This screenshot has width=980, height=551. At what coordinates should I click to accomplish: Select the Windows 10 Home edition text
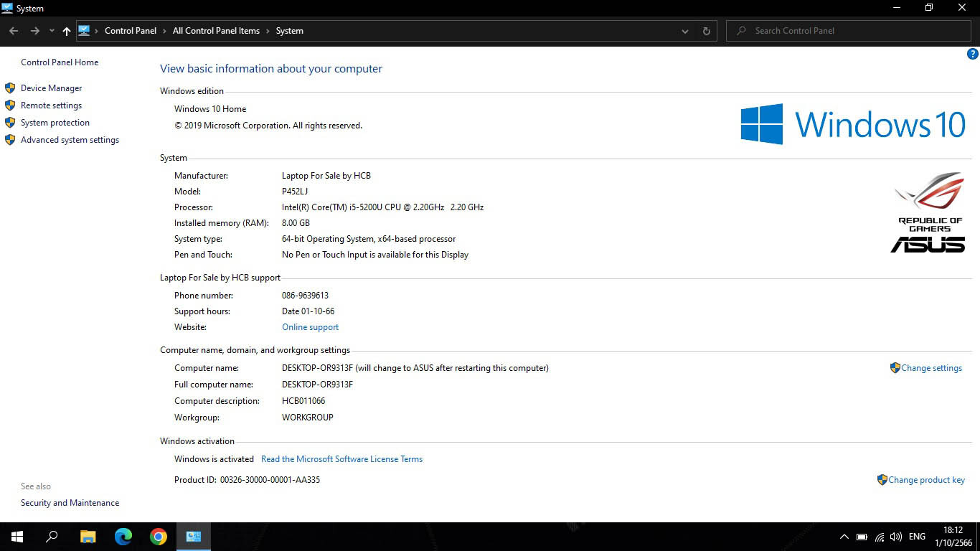coord(210,109)
